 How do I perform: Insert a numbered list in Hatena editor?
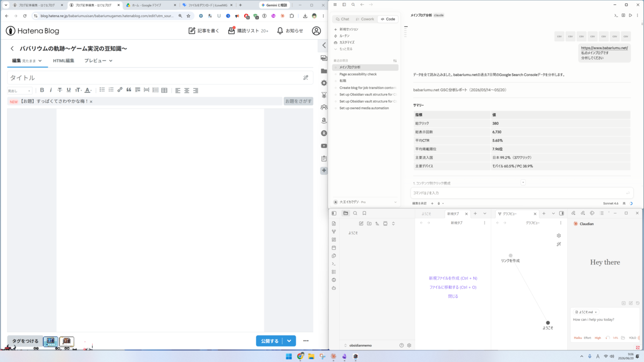coord(111,90)
